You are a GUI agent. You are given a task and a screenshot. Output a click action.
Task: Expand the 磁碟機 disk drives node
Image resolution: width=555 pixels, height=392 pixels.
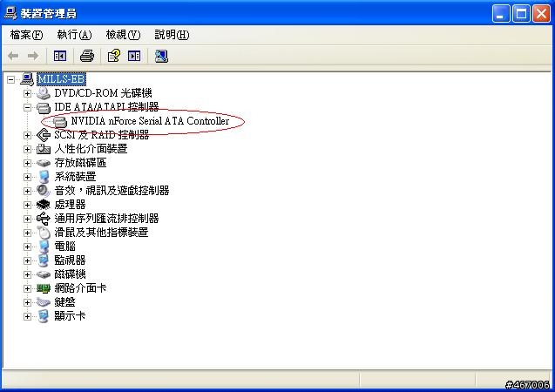[27, 274]
